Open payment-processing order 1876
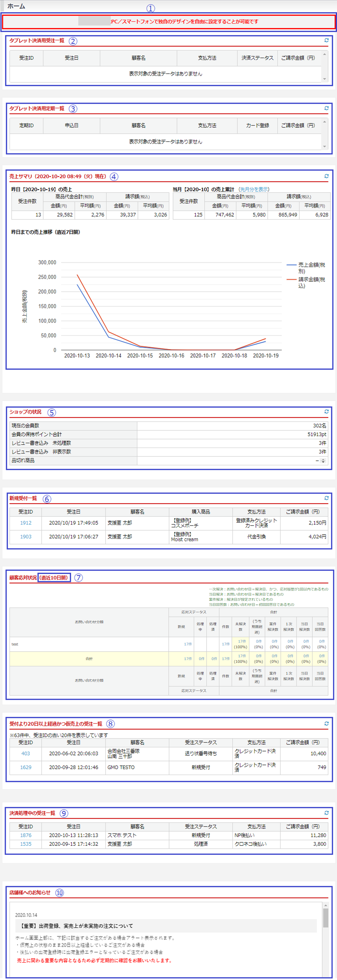This screenshot has width=337, height=980. pyautogui.click(x=26, y=835)
